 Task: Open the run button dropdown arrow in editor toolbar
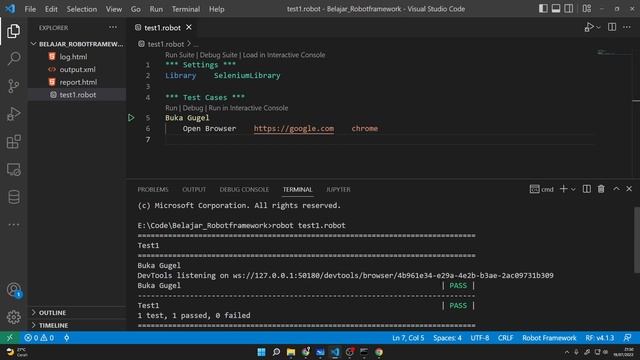[x=598, y=27]
